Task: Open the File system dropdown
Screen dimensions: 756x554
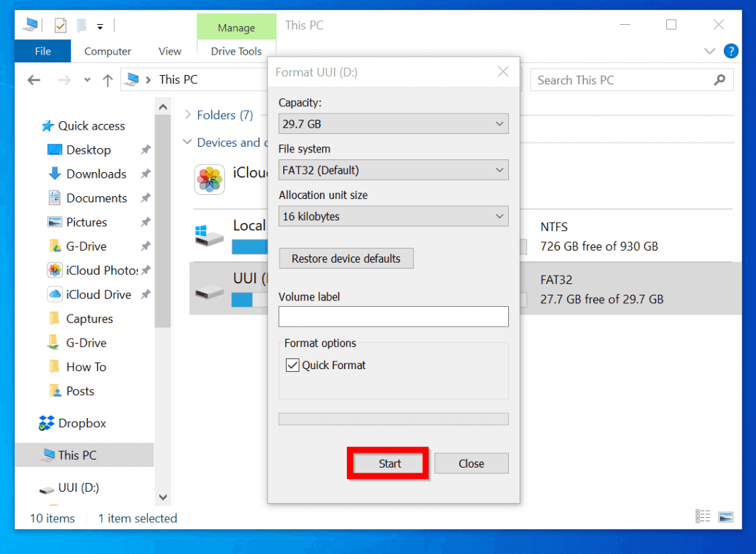Action: [499, 170]
